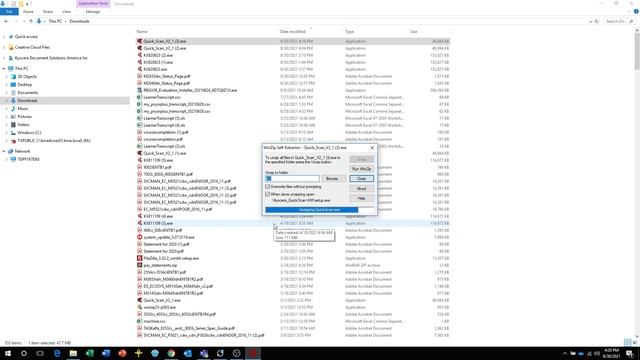This screenshot has height=360, width=640.
Task: Open the Manage ribbon tab
Action: [x=93, y=11]
